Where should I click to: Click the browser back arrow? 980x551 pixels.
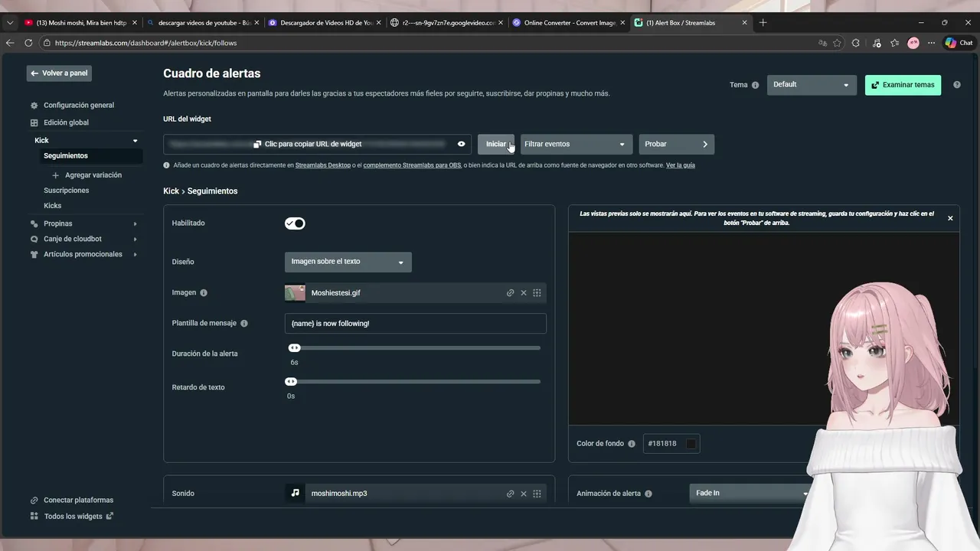coord(10,44)
